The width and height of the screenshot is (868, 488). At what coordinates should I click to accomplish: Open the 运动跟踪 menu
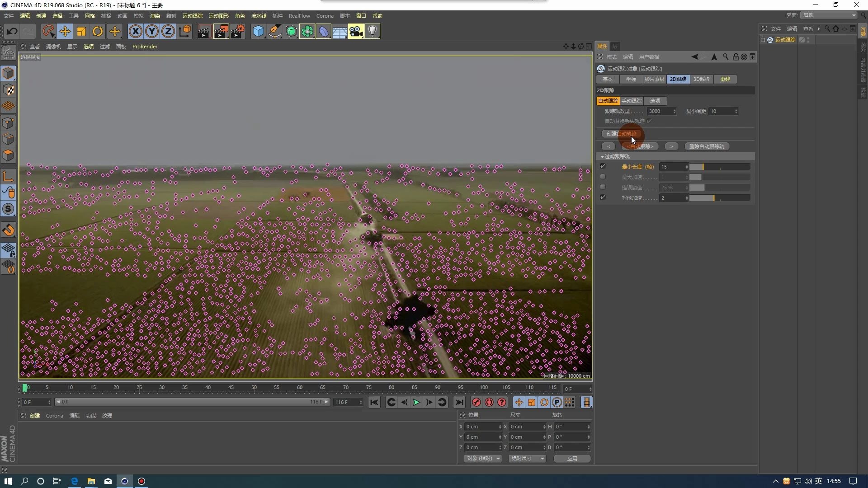[192, 15]
